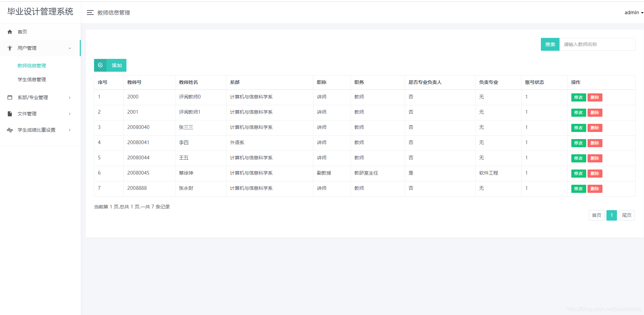Select 文件管理 menu item

[x=27, y=114]
